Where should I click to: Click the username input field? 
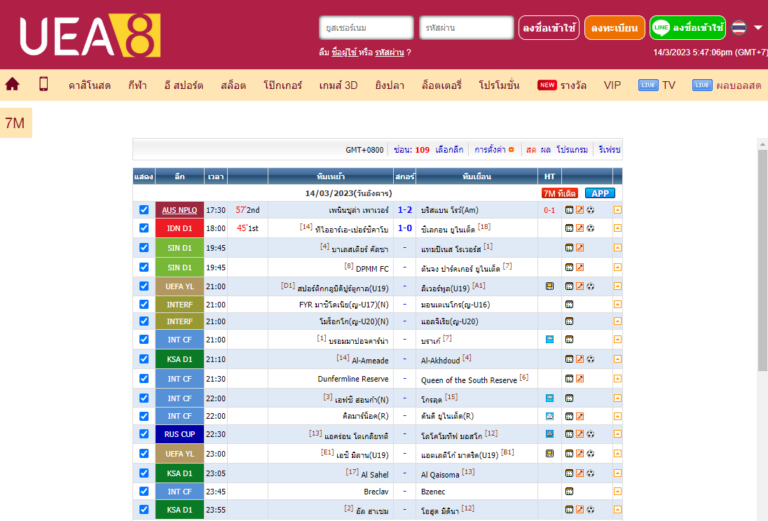[x=366, y=28]
